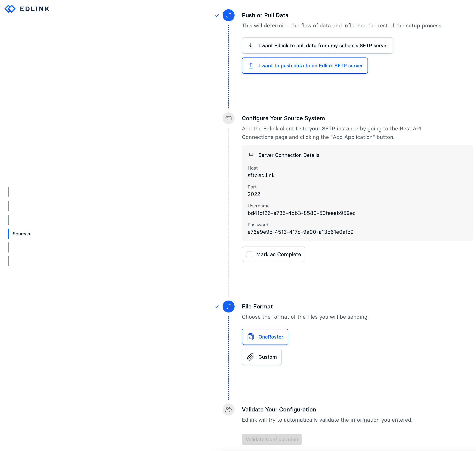Click the Username value bd41cf26 text
This screenshot has width=476, height=451.
(x=301, y=213)
